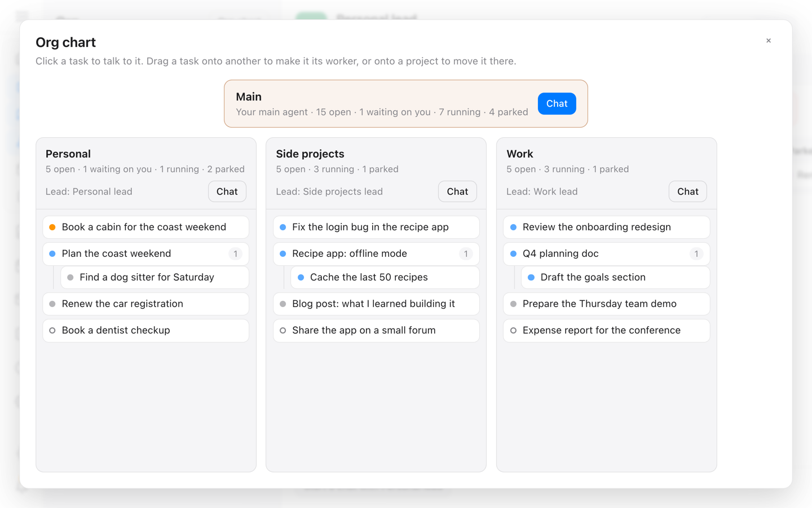
Task: Click the 'Personal' project heading
Action: tap(68, 154)
